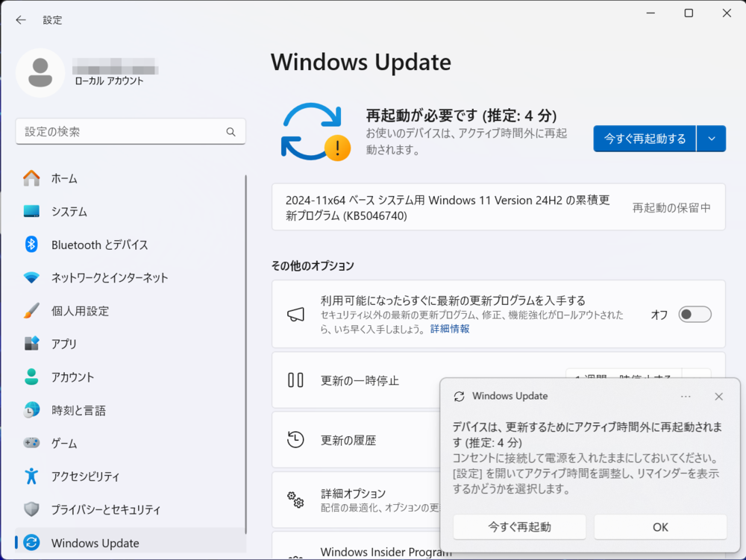The height and width of the screenshot is (560, 746).
Task: Click 今すぐ再起動する button
Action: [x=645, y=139]
